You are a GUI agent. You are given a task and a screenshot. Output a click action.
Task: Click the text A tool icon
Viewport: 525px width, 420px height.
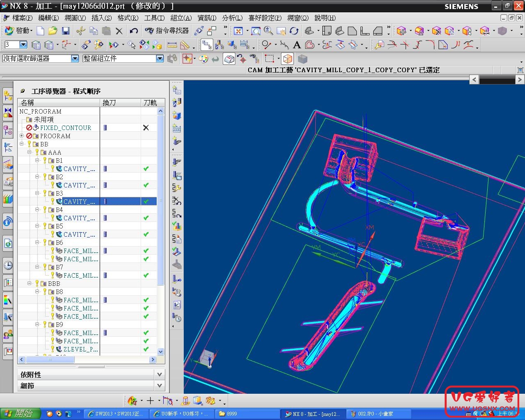tap(297, 45)
